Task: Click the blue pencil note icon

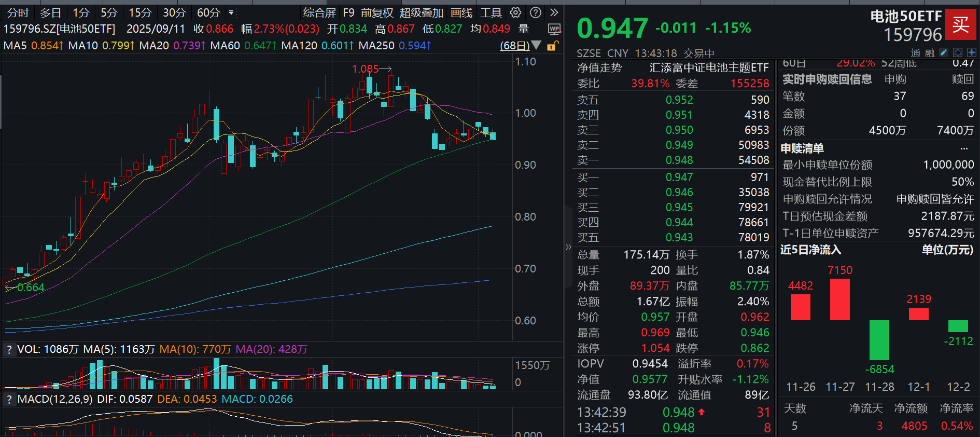Action: tap(944, 53)
